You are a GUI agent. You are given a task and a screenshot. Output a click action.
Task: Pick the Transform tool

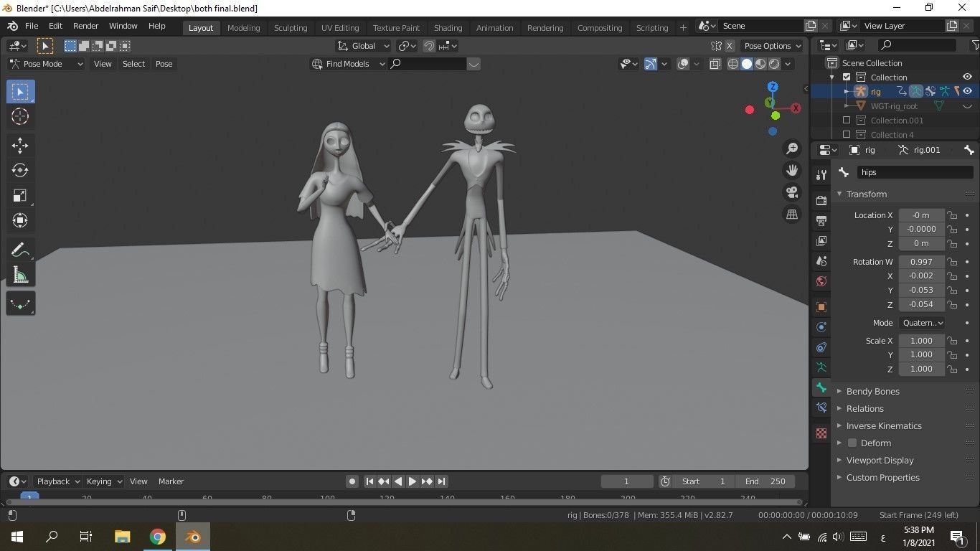20,220
